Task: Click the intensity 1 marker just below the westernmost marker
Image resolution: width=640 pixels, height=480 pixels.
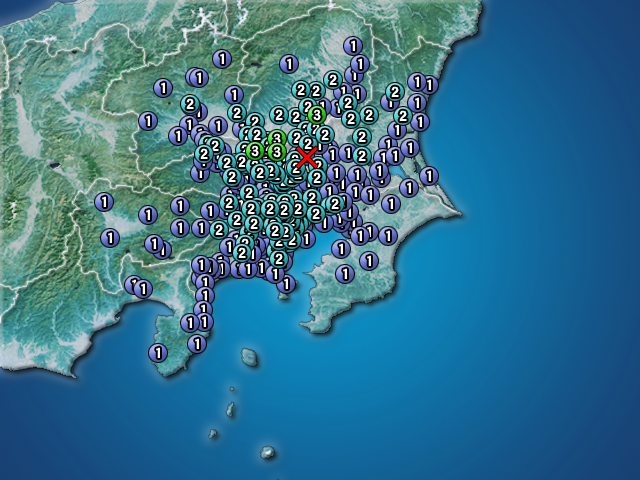Action: (110, 238)
